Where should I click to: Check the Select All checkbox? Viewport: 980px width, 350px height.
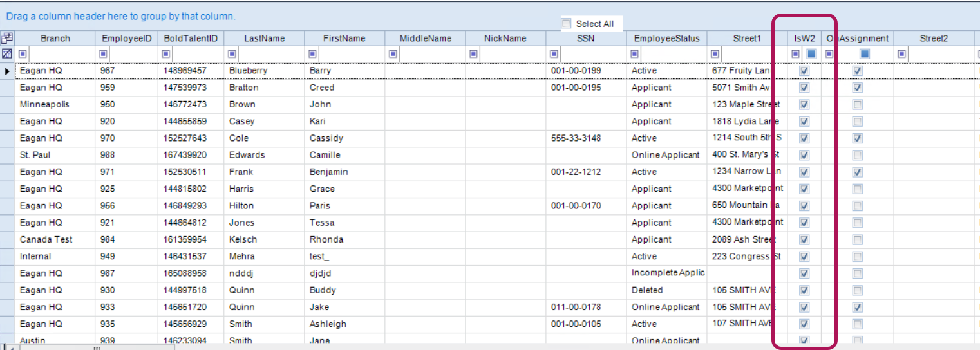click(x=567, y=24)
